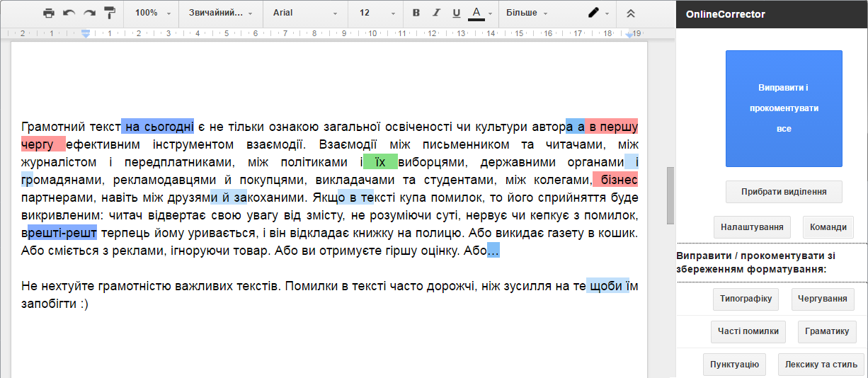Click left indent marker on ruler

pyautogui.click(x=86, y=33)
